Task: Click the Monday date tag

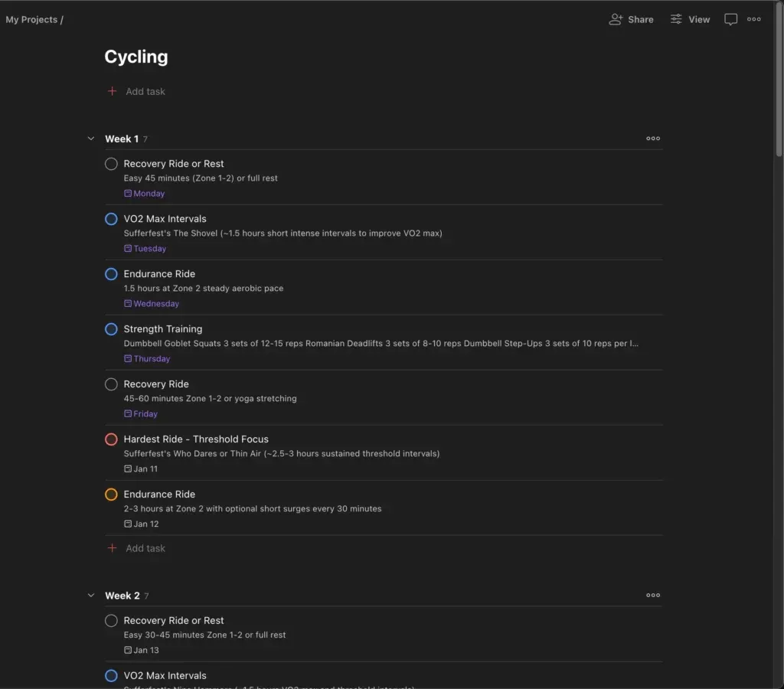Action: 144,194
